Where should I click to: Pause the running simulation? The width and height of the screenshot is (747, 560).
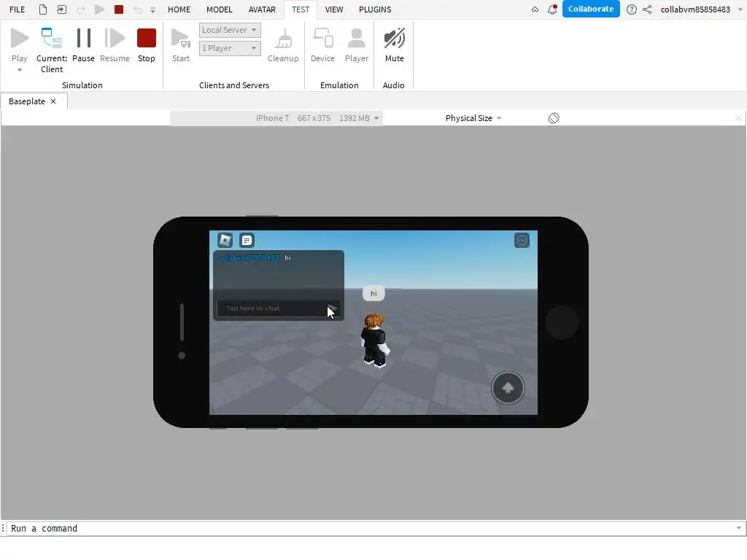pyautogui.click(x=83, y=44)
